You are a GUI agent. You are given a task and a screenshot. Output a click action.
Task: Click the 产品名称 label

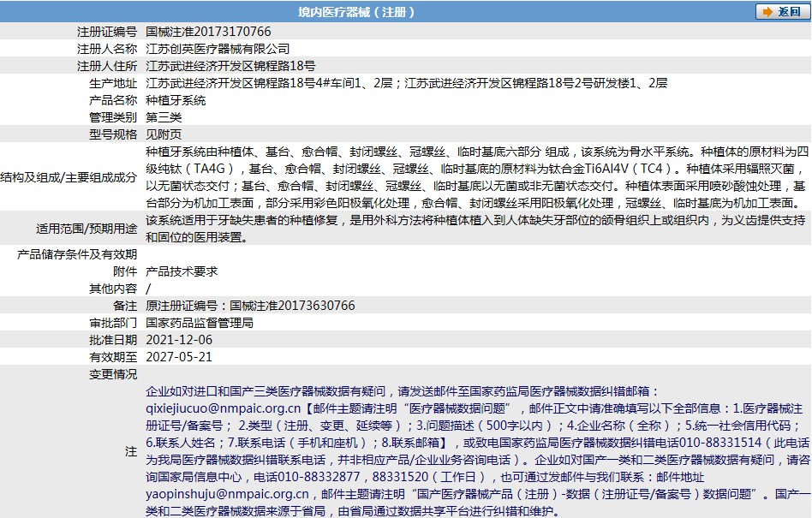pos(113,100)
